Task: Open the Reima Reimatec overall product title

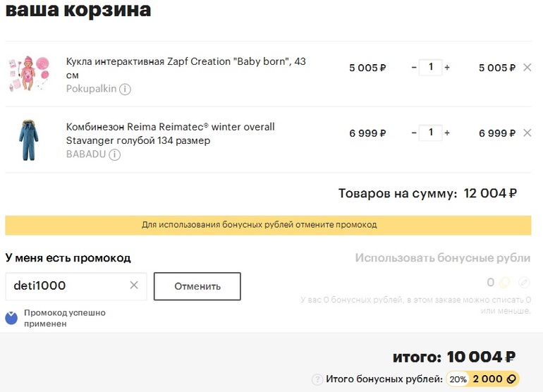Action: (170, 127)
